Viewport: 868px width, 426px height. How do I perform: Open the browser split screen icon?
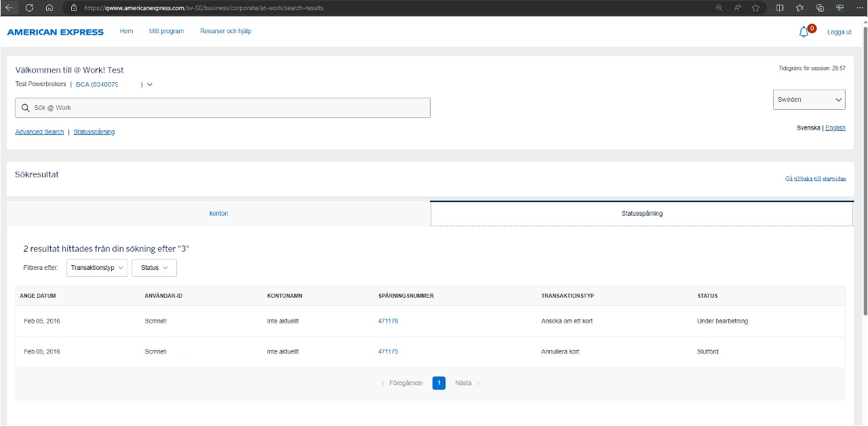(780, 7)
